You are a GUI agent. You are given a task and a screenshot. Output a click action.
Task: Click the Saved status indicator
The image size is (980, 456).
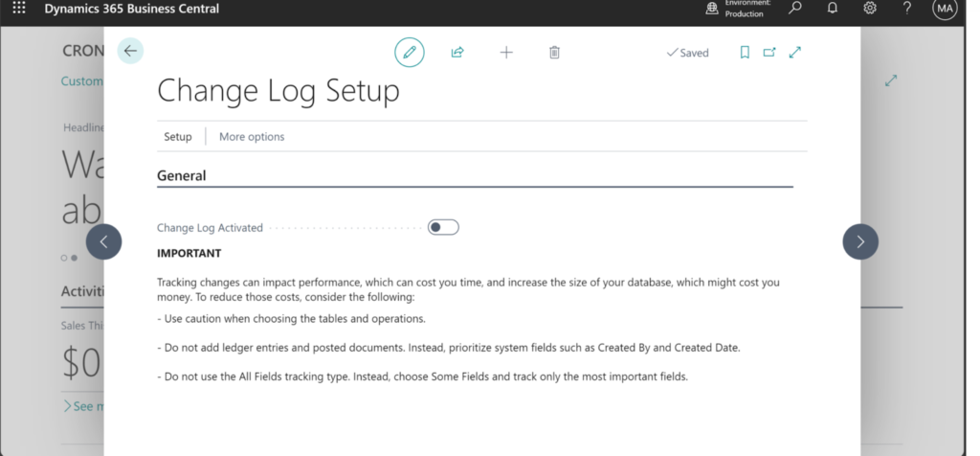[x=687, y=54]
